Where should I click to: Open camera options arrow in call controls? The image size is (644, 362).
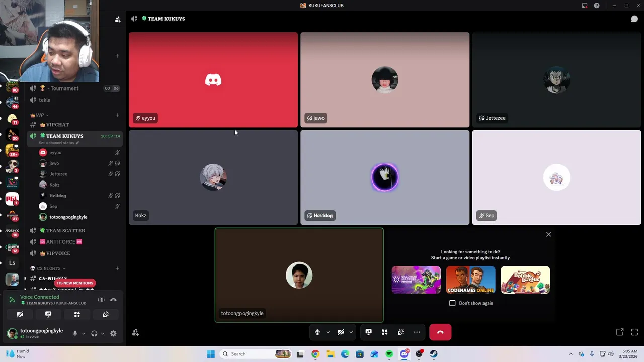click(x=351, y=332)
